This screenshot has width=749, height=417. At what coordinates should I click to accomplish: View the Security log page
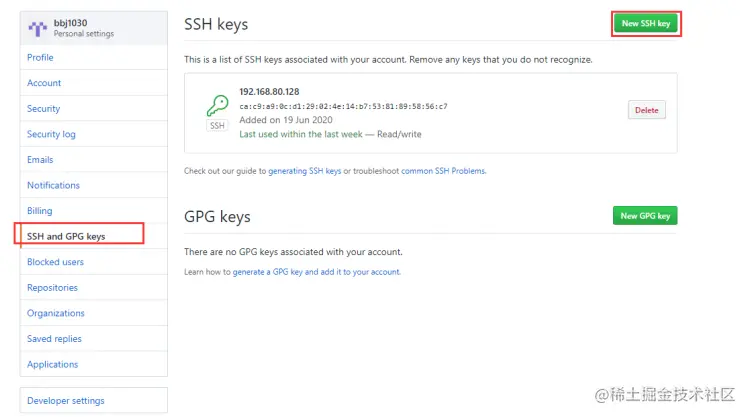coord(51,134)
